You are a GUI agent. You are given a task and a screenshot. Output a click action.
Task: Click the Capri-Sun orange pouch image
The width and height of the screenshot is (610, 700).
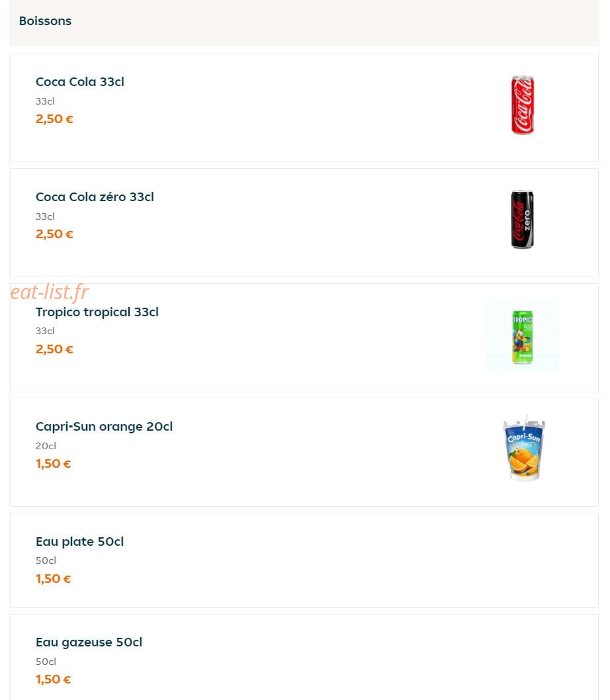524,449
